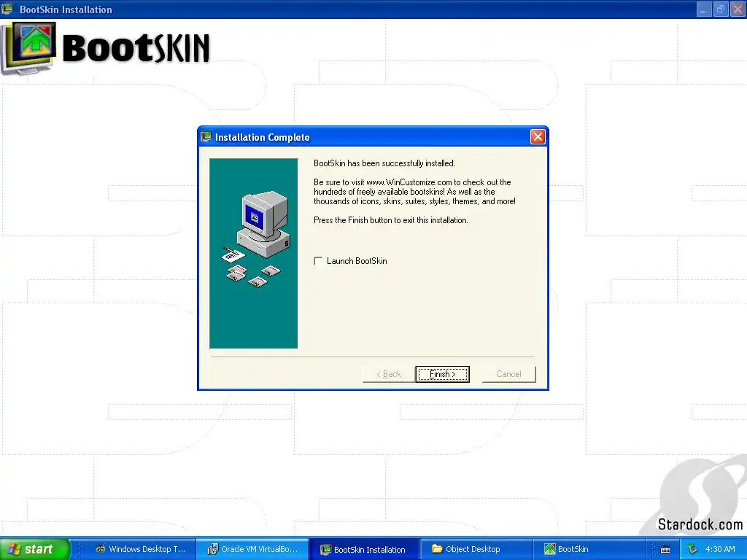Switch to Oracle VM VirtualBox taskbar item
Screen dimensions: 747x560
252,549
